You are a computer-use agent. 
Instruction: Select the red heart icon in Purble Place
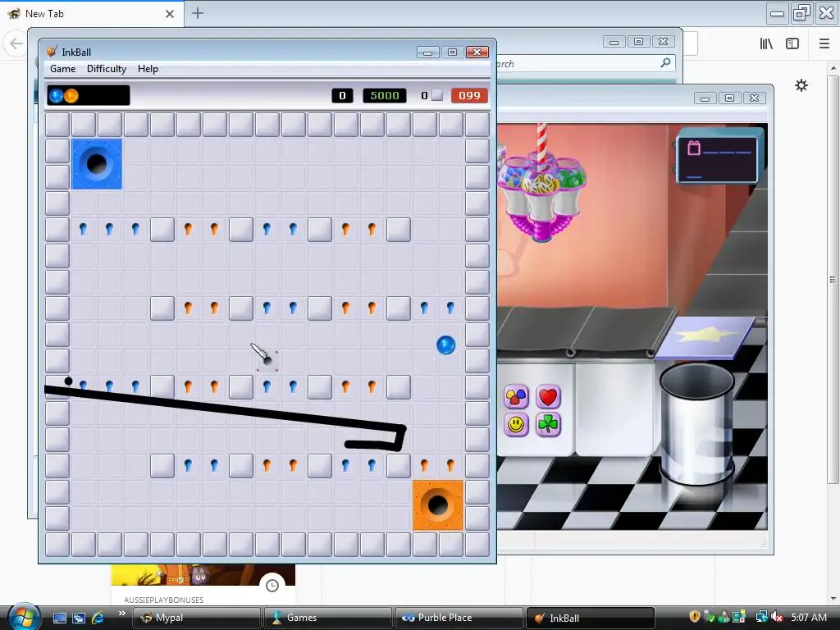click(x=547, y=397)
